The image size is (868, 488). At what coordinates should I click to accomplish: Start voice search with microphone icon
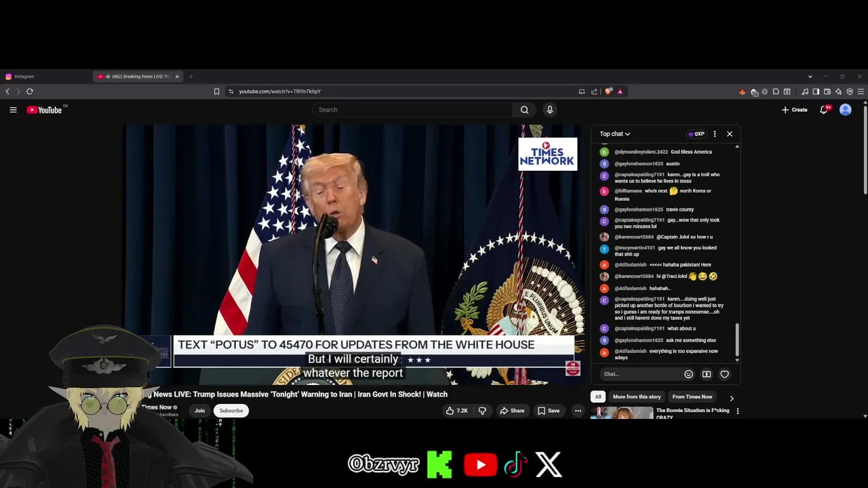[549, 110]
